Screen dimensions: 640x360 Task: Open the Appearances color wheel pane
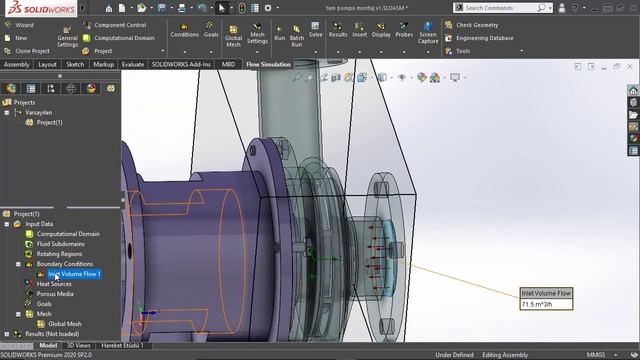click(x=633, y=138)
